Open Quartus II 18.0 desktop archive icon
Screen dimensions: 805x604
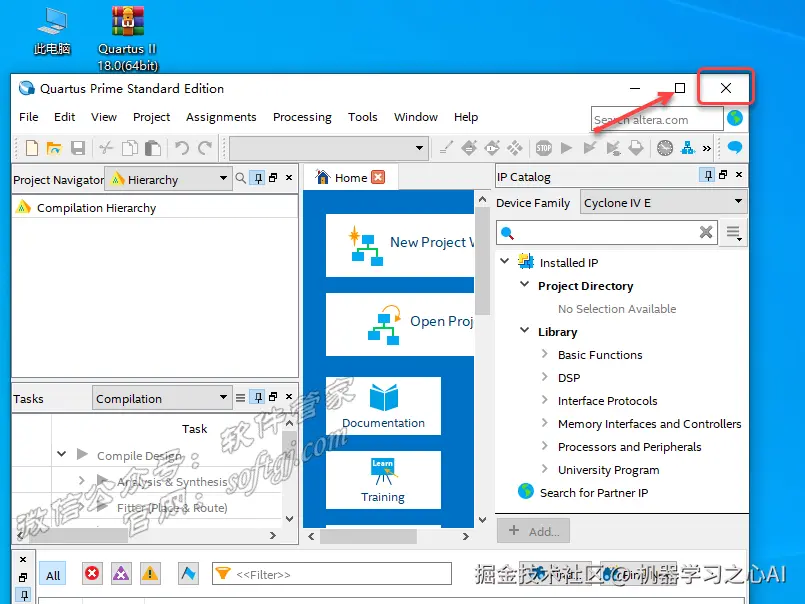(127, 39)
